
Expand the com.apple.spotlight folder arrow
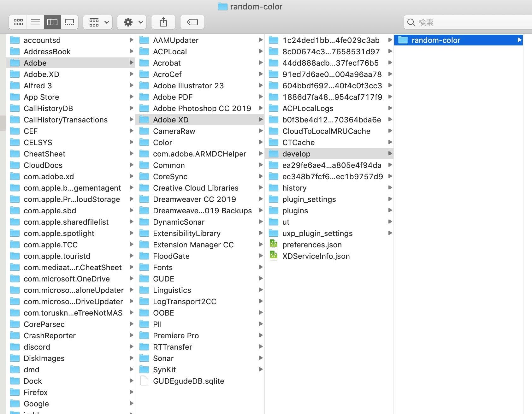click(131, 233)
